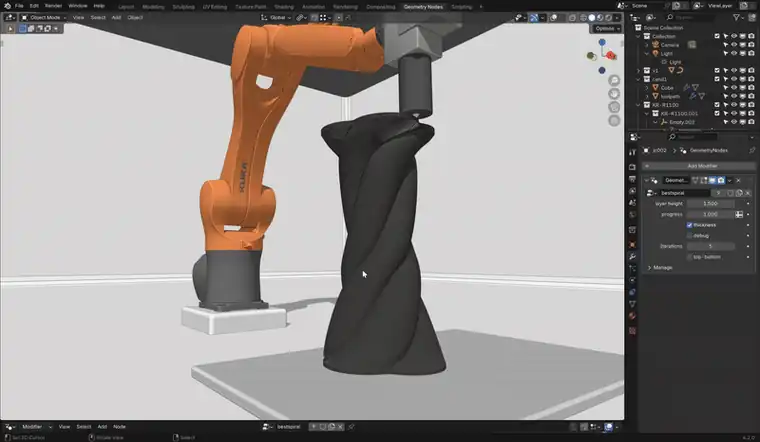Viewport: 760px width, 442px height.
Task: Open the File menu
Action: pos(19,6)
